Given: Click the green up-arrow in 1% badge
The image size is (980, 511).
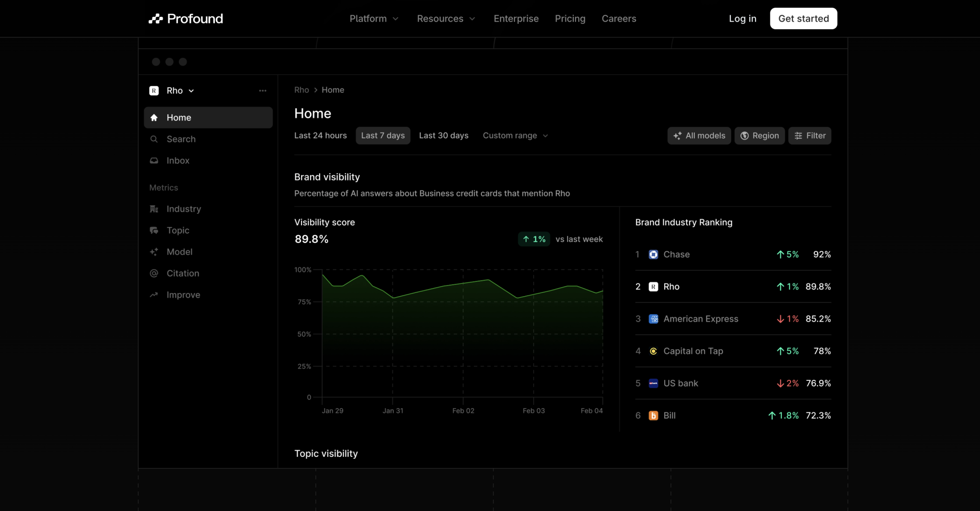Looking at the screenshot, I should click(x=526, y=239).
